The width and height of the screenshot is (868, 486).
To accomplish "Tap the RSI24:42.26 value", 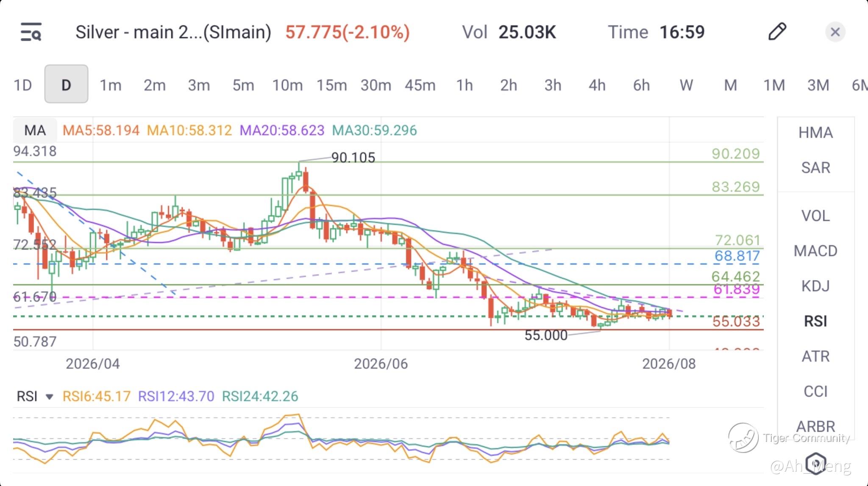I will 260,397.
